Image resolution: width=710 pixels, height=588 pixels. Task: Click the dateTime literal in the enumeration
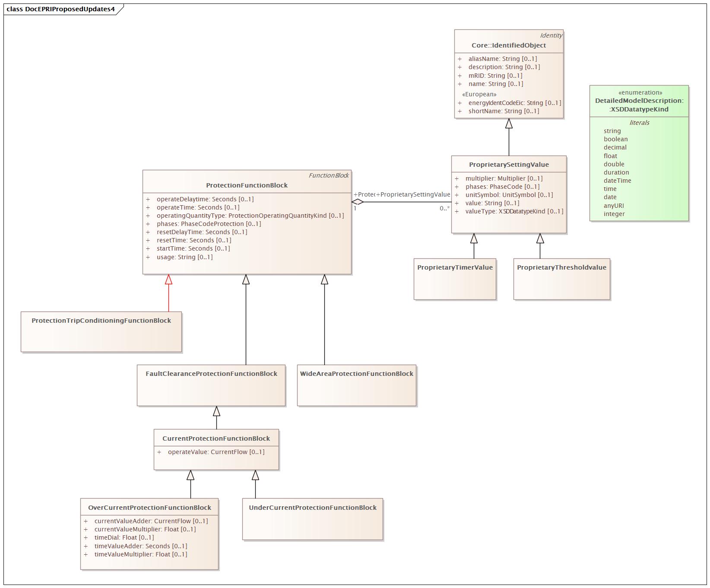pyautogui.click(x=617, y=181)
